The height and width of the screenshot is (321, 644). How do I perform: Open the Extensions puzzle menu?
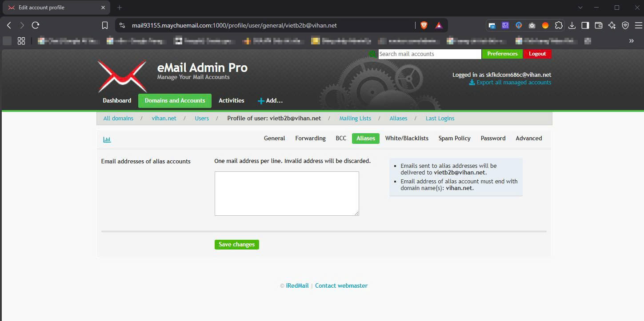click(x=559, y=25)
